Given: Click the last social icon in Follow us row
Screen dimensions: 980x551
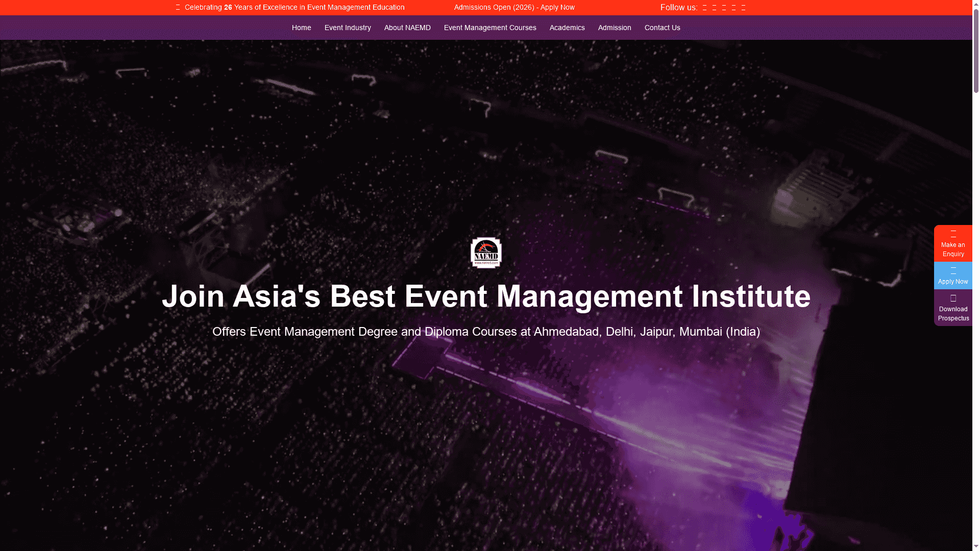Looking at the screenshot, I should (x=743, y=8).
